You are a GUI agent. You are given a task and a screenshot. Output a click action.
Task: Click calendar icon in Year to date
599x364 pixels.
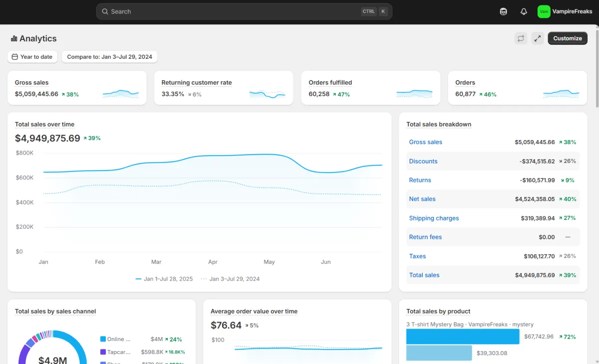coord(15,57)
